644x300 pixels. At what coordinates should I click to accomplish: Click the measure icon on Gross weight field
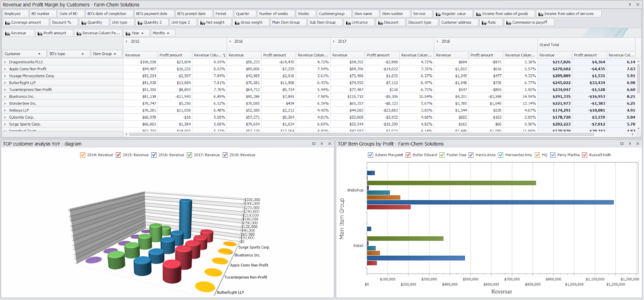click(237, 23)
